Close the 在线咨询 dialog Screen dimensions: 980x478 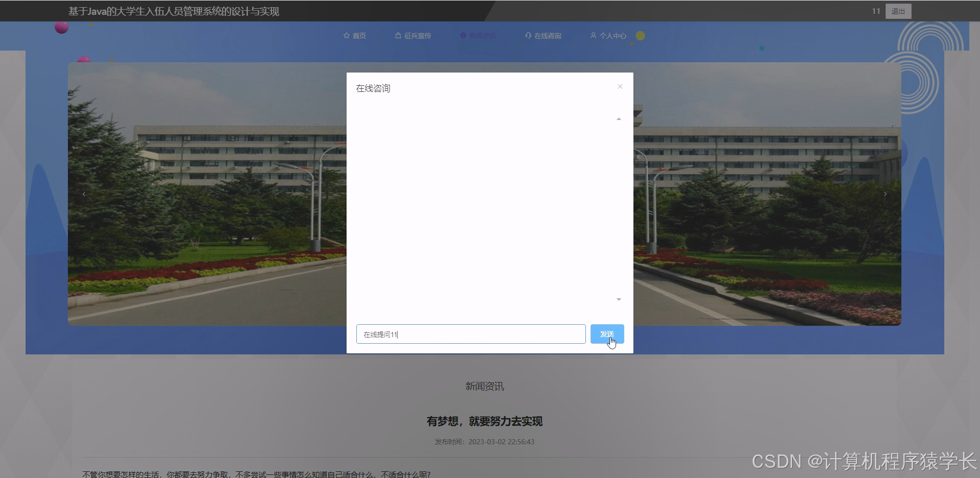click(x=620, y=87)
